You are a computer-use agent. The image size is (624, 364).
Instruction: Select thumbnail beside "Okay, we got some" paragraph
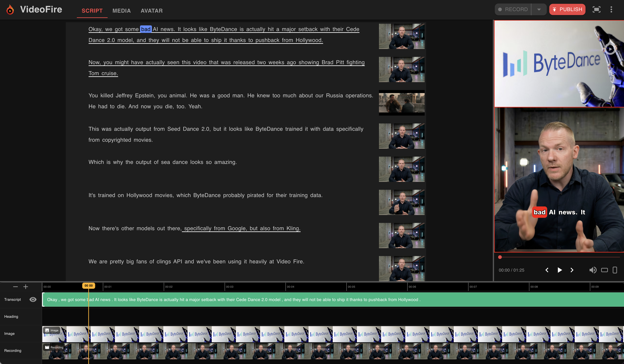pos(402,36)
